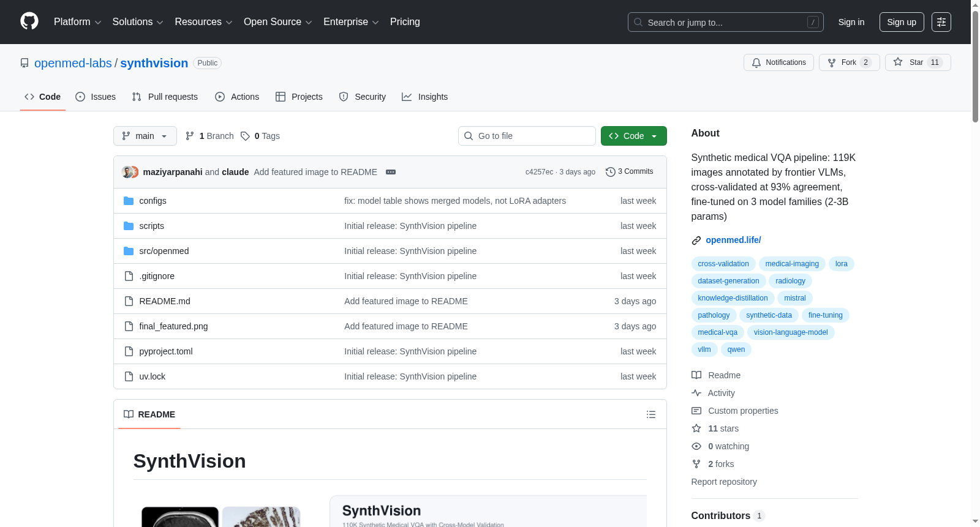Expand the Platform menu
This screenshot has height=527, width=980.
[x=77, y=22]
